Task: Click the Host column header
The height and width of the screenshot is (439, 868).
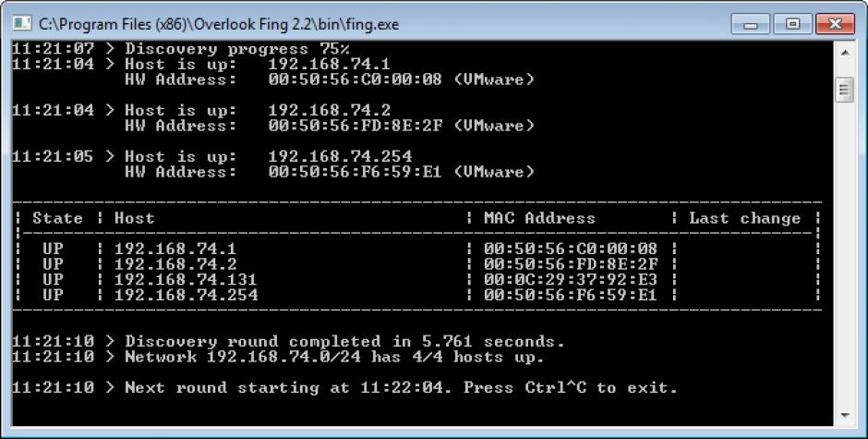Action: 135,218
